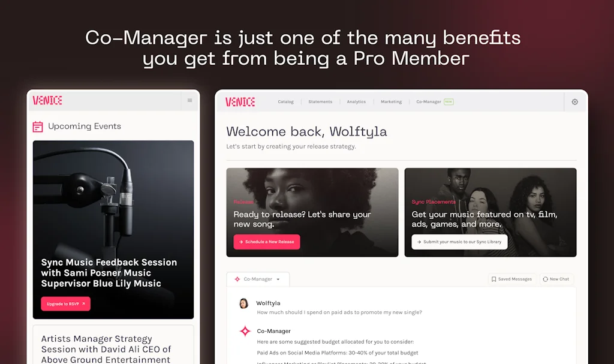Expand the Co-Manager dropdown arrow
Image resolution: width=614 pixels, height=364 pixels.
278,279
